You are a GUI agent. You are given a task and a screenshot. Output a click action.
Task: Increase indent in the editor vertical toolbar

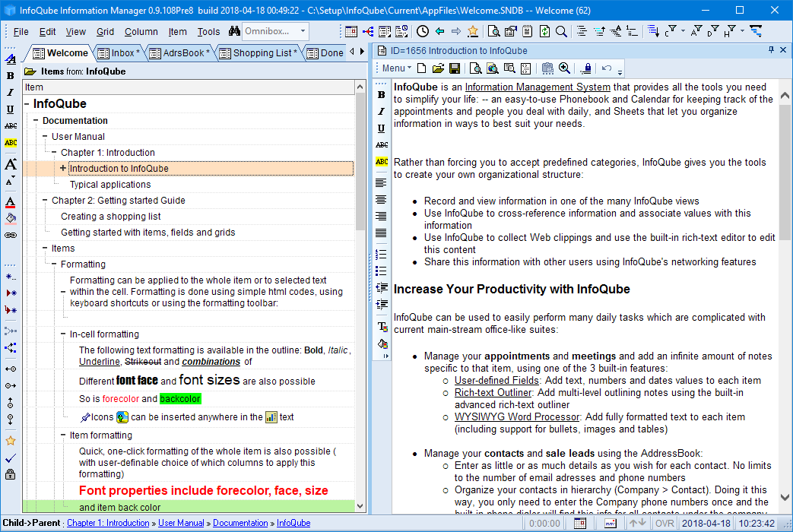point(382,305)
